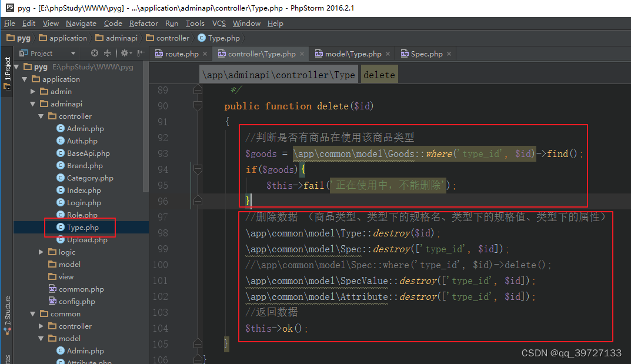
Task: Expand the logic folder
Action: tap(41, 252)
